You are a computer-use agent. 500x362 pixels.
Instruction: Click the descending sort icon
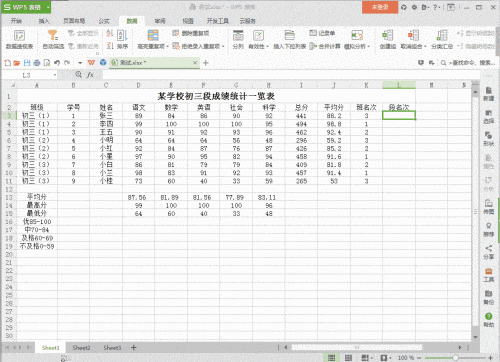pos(110,46)
